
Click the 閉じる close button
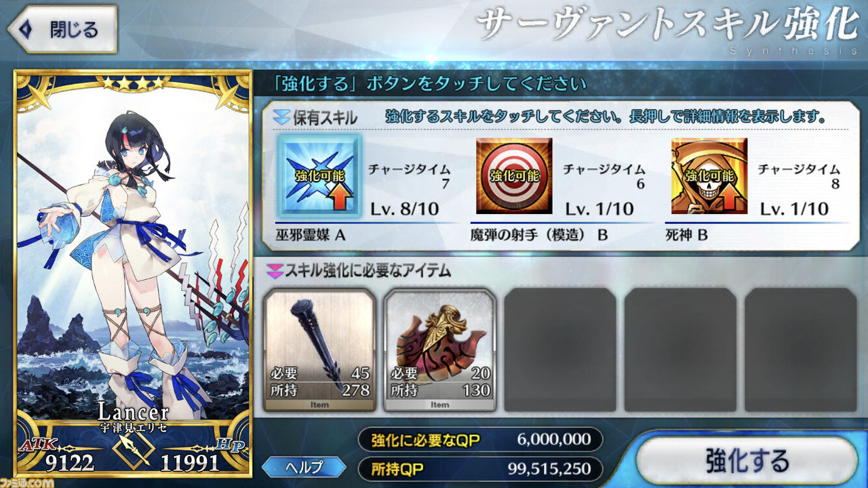(61, 29)
